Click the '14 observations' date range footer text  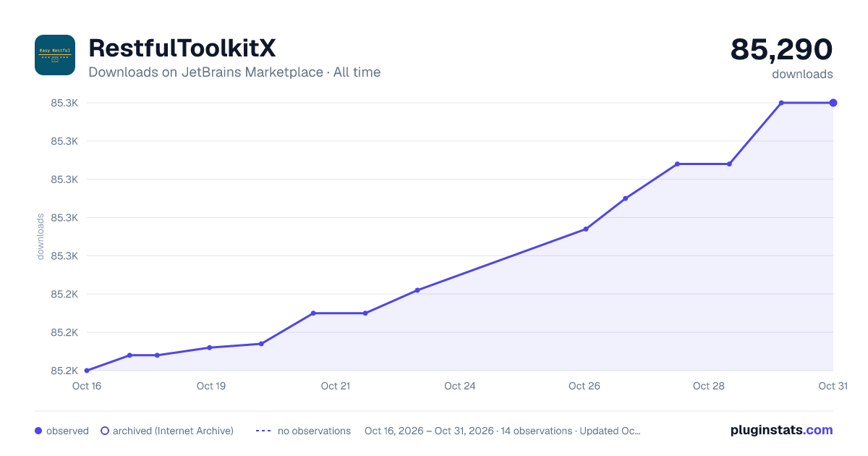(x=503, y=431)
